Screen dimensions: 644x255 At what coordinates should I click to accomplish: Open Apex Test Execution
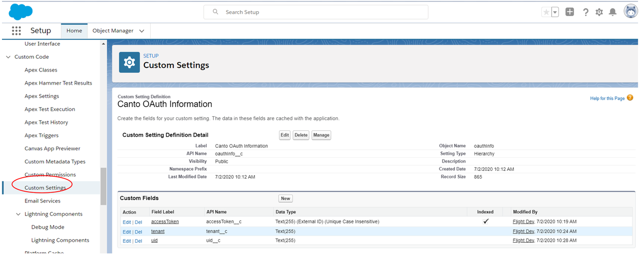point(50,109)
